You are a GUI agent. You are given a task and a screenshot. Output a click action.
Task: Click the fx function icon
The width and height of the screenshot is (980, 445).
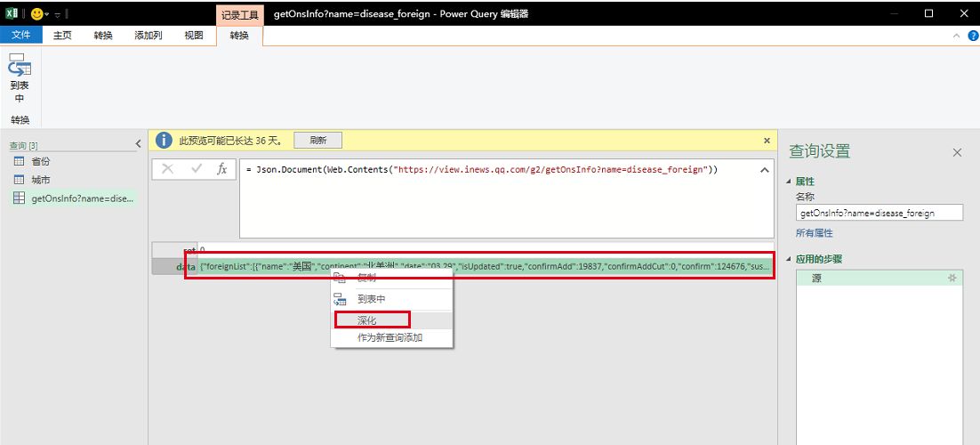[x=221, y=169]
